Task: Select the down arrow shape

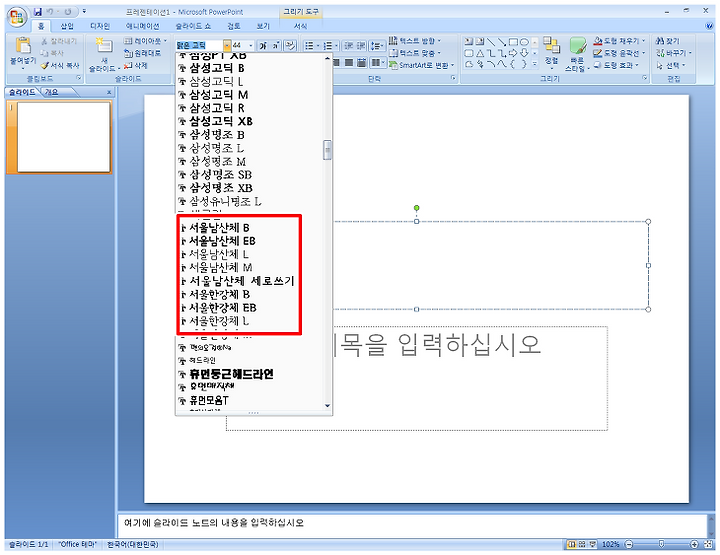Action: [x=524, y=53]
